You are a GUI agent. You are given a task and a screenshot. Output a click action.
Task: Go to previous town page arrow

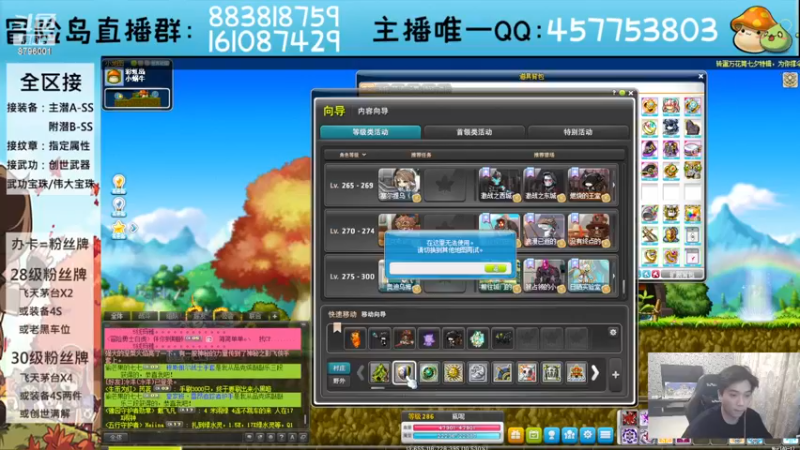pos(360,373)
